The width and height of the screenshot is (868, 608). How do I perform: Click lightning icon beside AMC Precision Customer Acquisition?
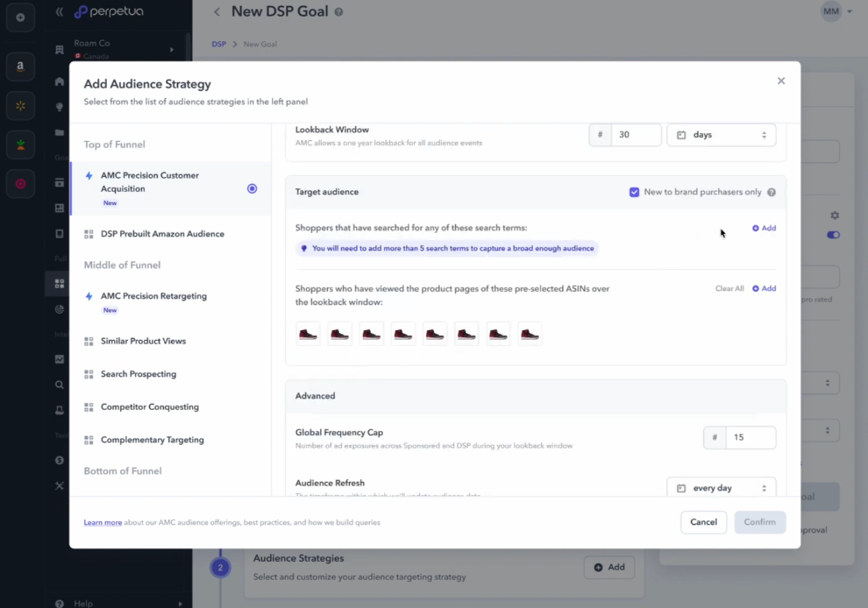[x=89, y=176]
